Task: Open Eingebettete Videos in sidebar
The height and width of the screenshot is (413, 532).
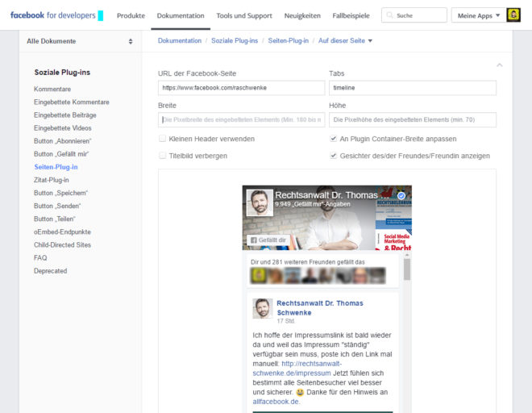Action: [63, 128]
